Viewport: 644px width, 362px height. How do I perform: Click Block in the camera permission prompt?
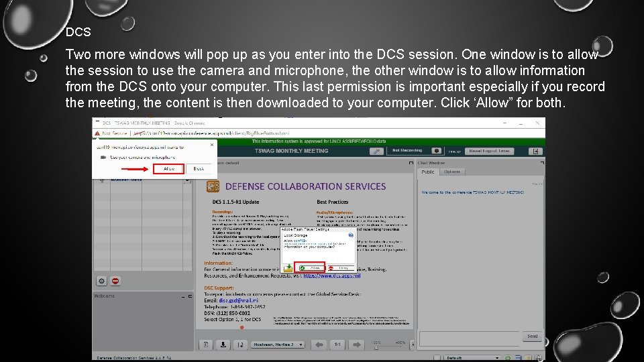pos(199,169)
